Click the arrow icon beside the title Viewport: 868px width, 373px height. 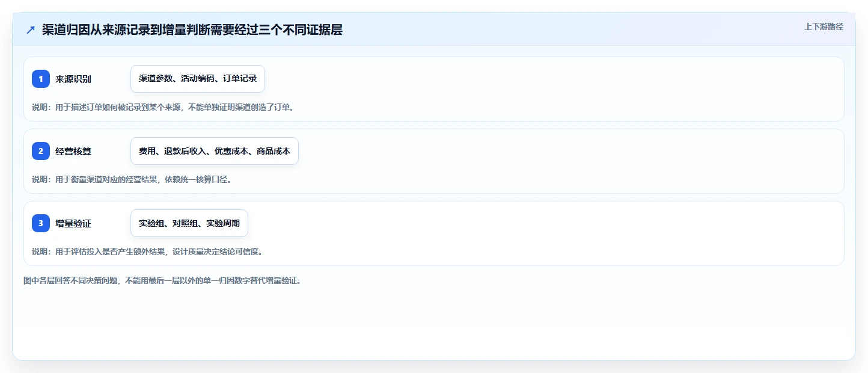click(x=31, y=30)
